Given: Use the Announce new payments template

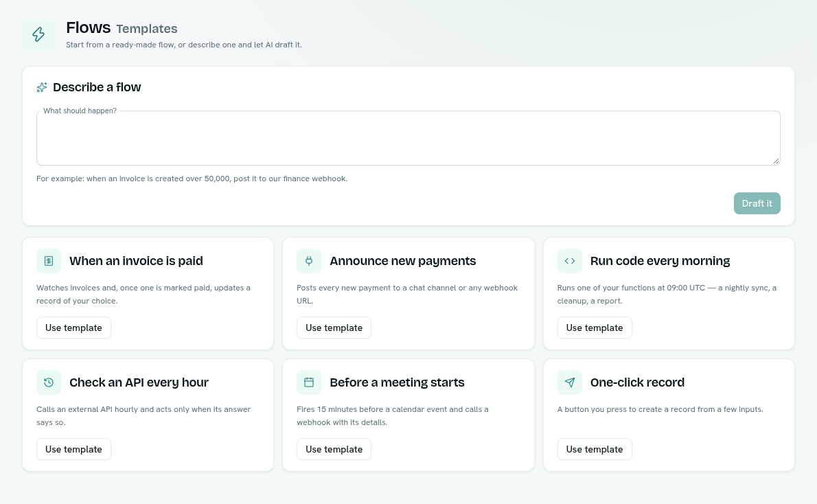Looking at the screenshot, I should tap(334, 328).
